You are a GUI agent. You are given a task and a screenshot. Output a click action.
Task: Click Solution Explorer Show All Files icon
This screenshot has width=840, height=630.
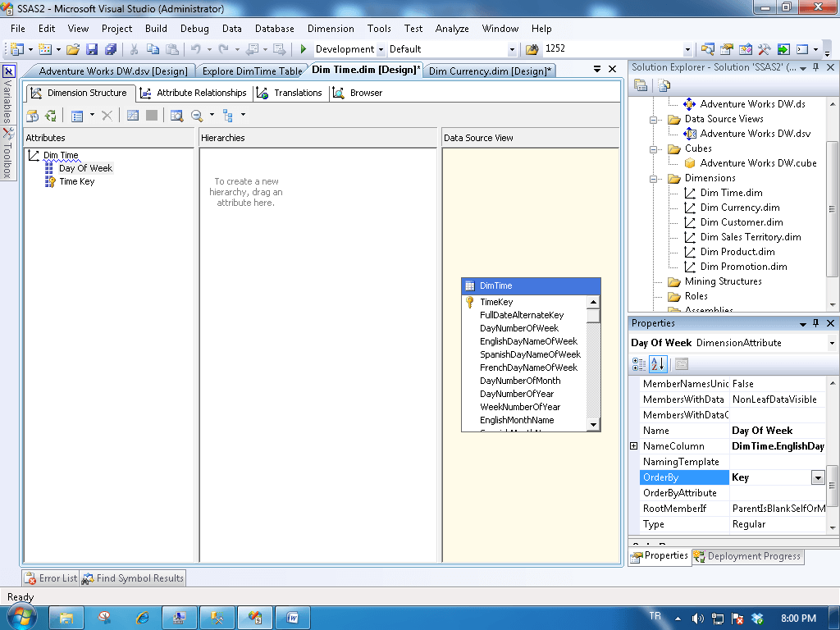coord(664,85)
